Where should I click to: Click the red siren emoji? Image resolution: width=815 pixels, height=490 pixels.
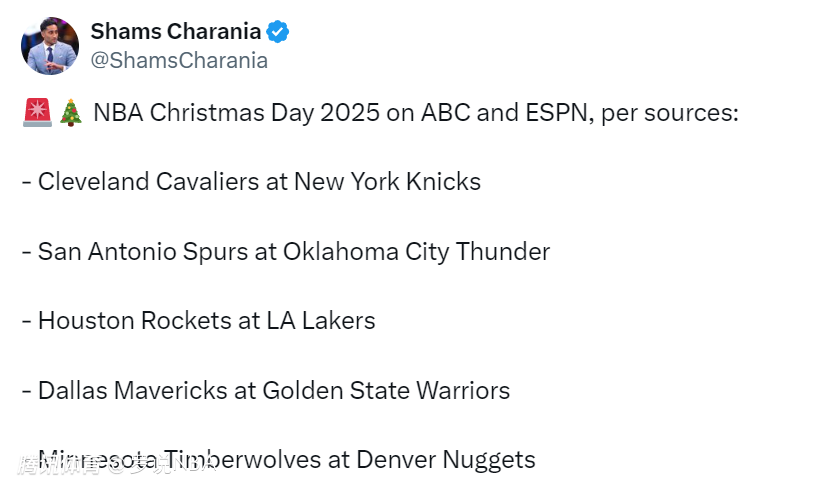click(37, 113)
